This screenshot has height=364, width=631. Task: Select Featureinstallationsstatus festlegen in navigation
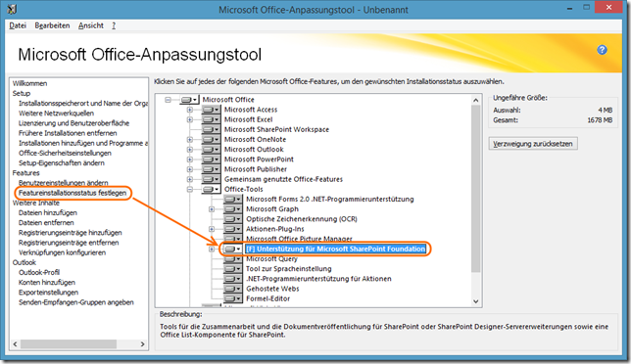[x=73, y=193]
